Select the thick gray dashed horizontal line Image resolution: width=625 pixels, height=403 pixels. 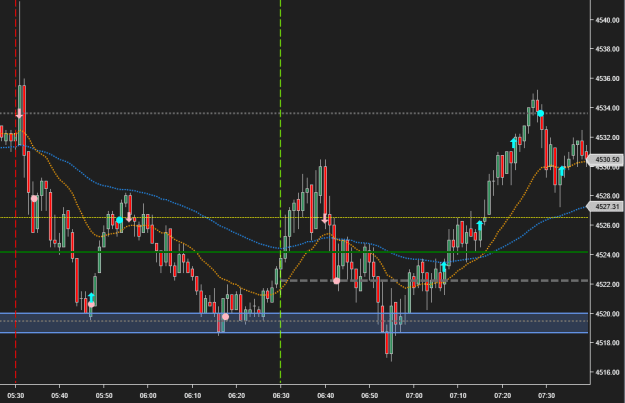[x=434, y=281]
